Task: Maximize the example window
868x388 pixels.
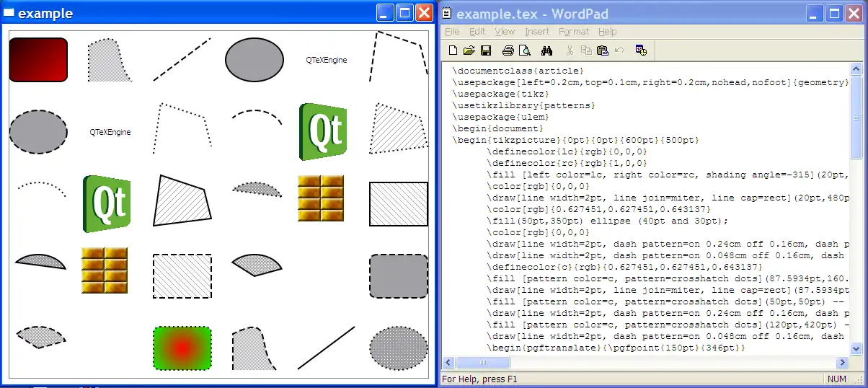Action: tap(404, 13)
